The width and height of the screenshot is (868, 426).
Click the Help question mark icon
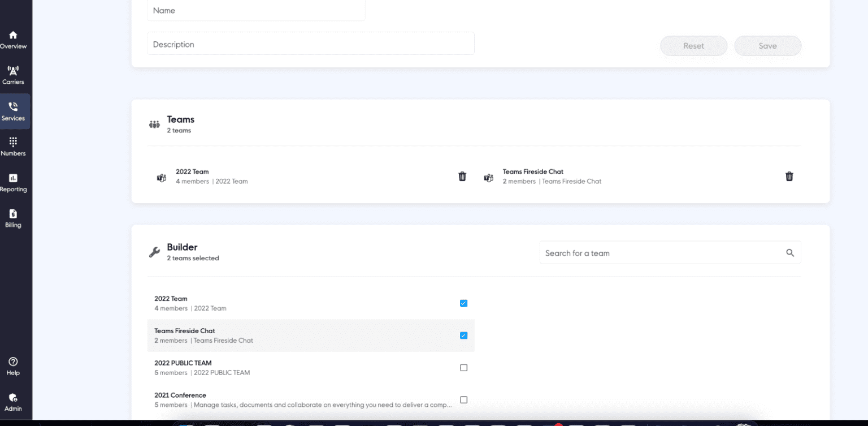(12, 361)
